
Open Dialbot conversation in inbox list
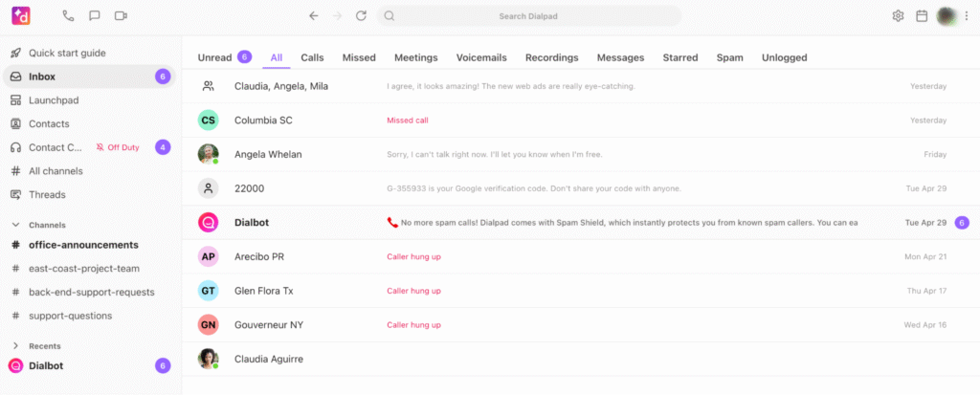point(252,222)
